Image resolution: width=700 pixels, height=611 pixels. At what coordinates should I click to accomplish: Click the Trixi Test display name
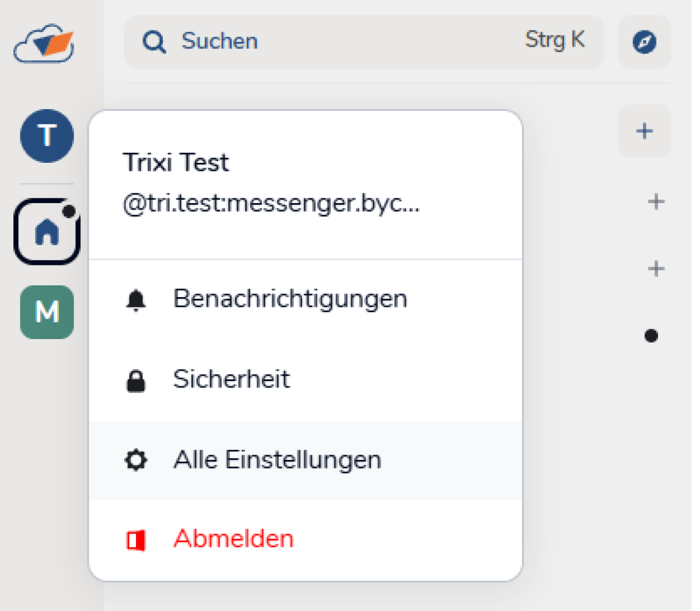tap(176, 163)
